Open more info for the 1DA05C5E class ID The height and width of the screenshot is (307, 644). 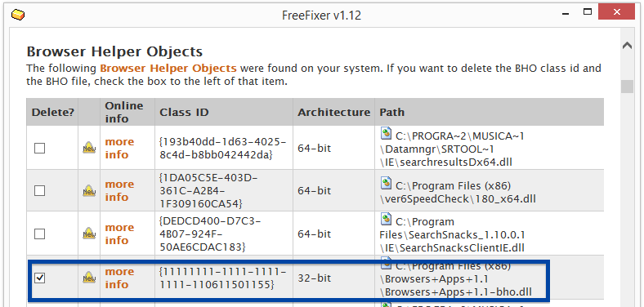click(x=119, y=191)
